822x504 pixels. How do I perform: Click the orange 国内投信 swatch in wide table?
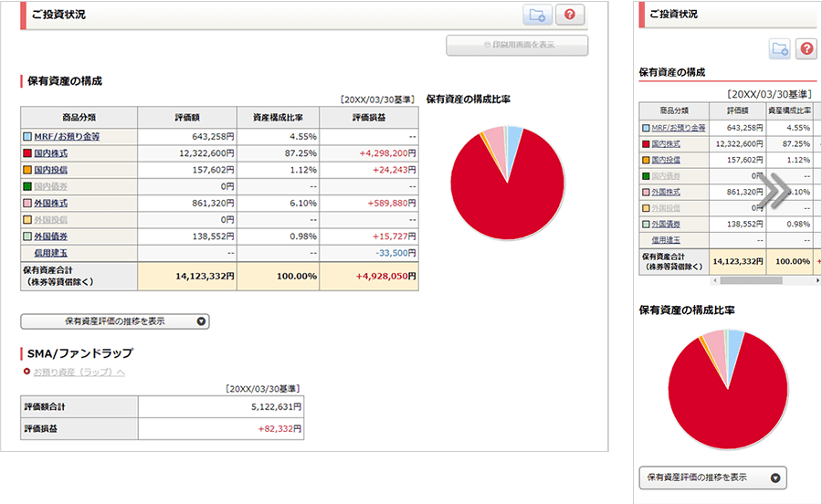coord(27,170)
